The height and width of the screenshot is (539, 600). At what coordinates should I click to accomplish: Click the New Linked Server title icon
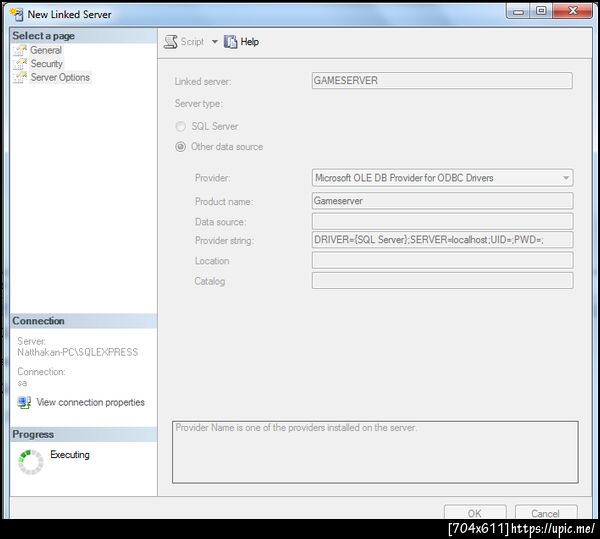(17, 15)
